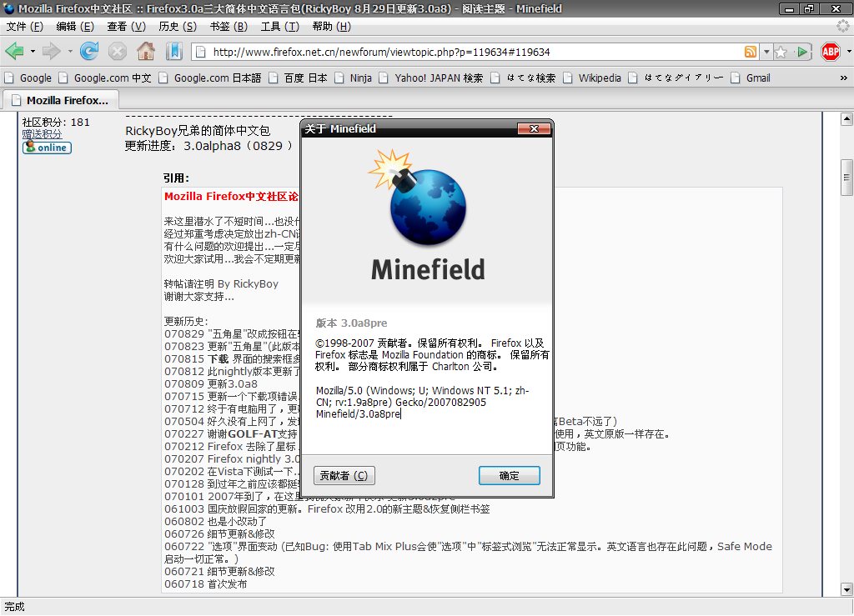Click the 061003 国庆放假回家的更新 line
This screenshot has width=854, height=616.
(x=327, y=508)
